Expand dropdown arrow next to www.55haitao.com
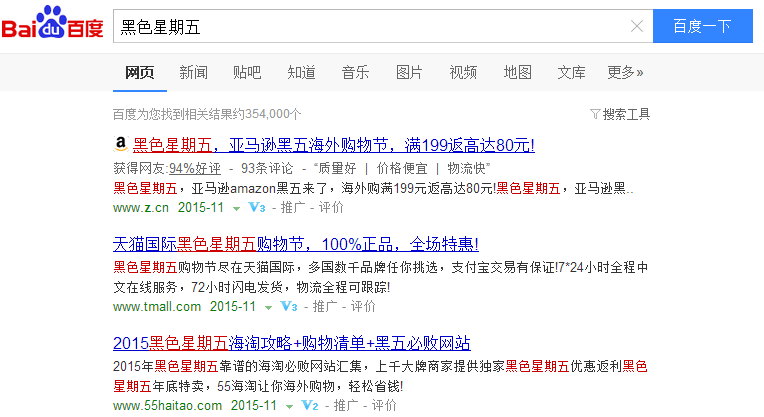The width and height of the screenshot is (764, 417). click(x=289, y=406)
